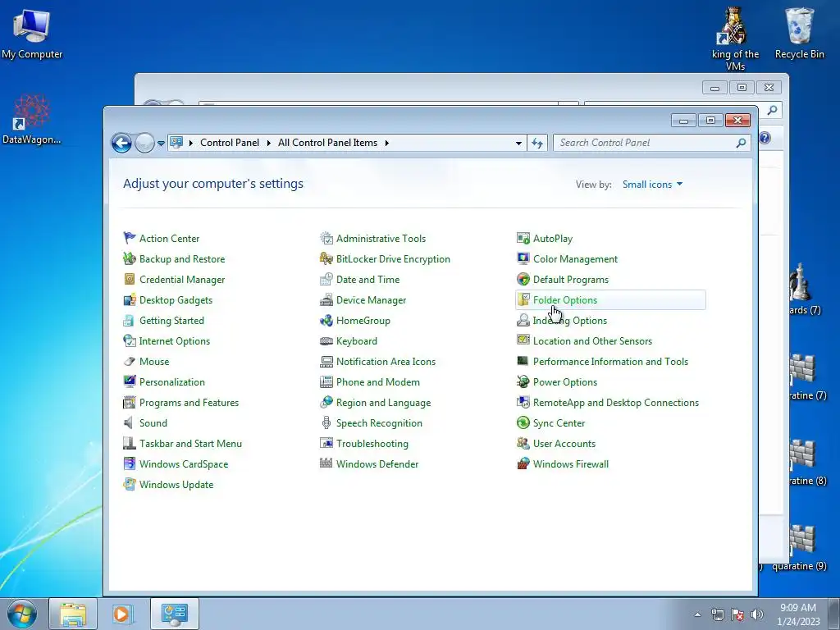Open the Device Manager icon

[326, 299]
